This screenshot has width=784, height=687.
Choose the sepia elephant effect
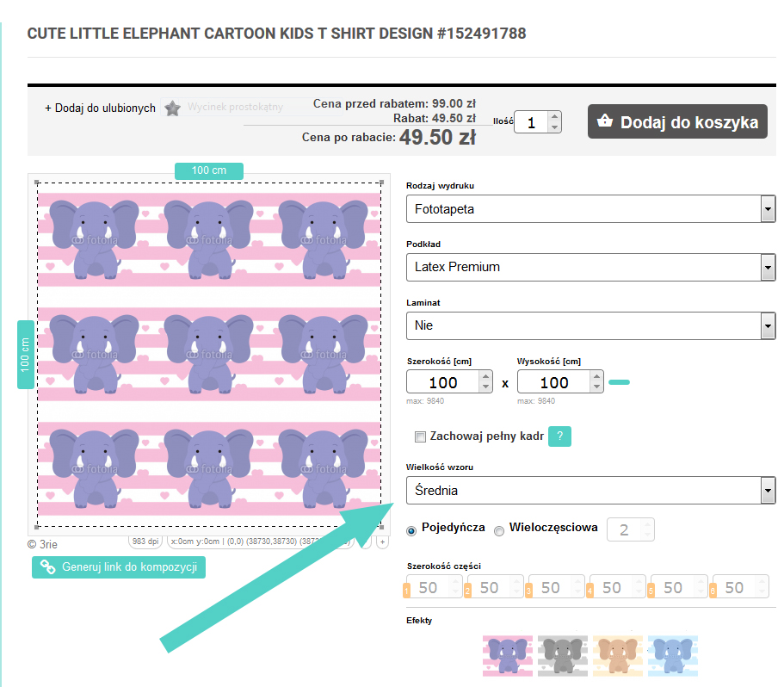click(x=618, y=656)
